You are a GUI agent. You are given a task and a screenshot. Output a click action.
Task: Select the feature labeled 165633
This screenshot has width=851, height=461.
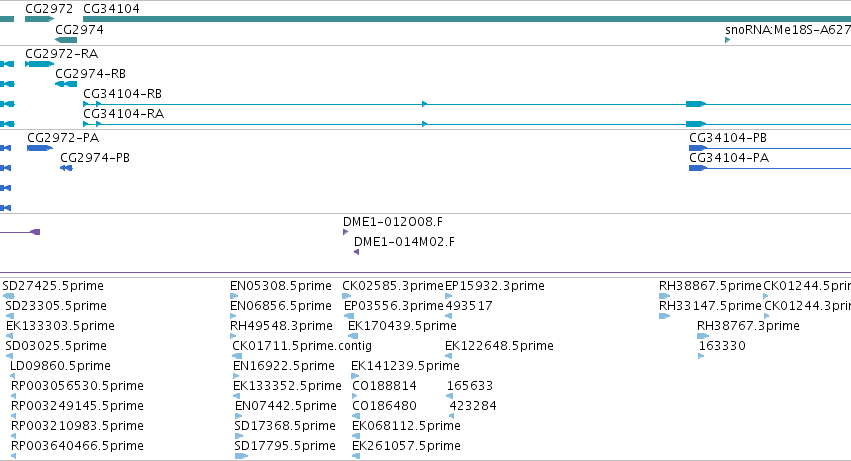[470, 386]
